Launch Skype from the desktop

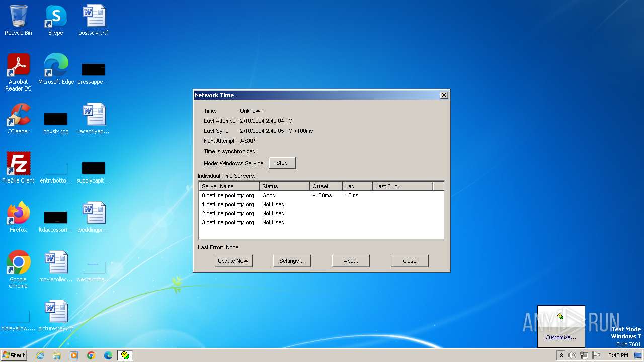(55, 20)
